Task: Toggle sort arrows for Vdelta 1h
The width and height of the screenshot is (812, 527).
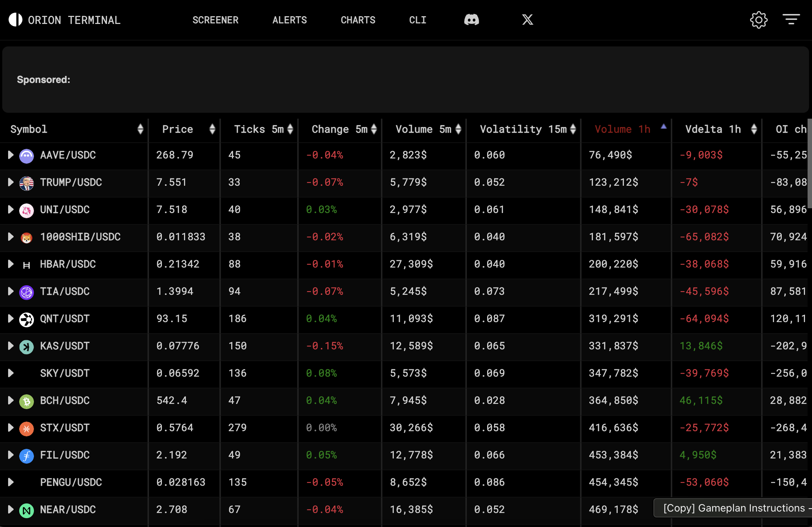Action: click(x=754, y=129)
